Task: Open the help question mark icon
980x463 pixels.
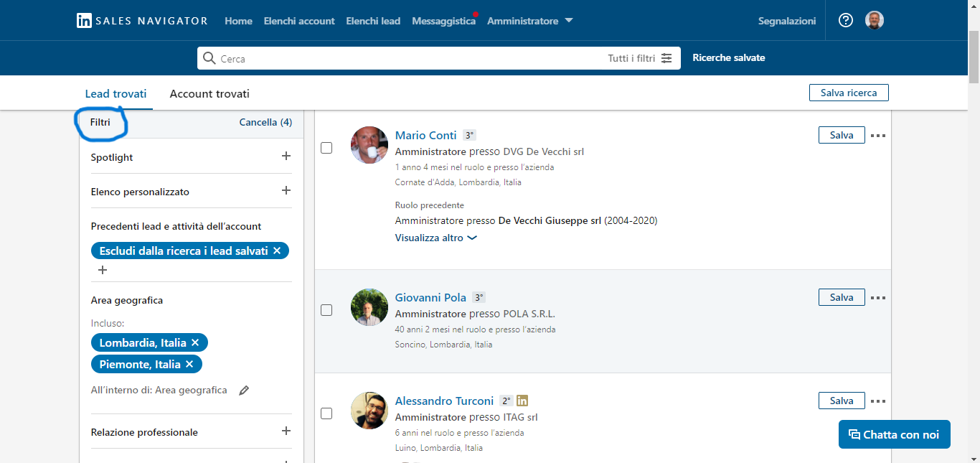Action: pyautogui.click(x=846, y=21)
